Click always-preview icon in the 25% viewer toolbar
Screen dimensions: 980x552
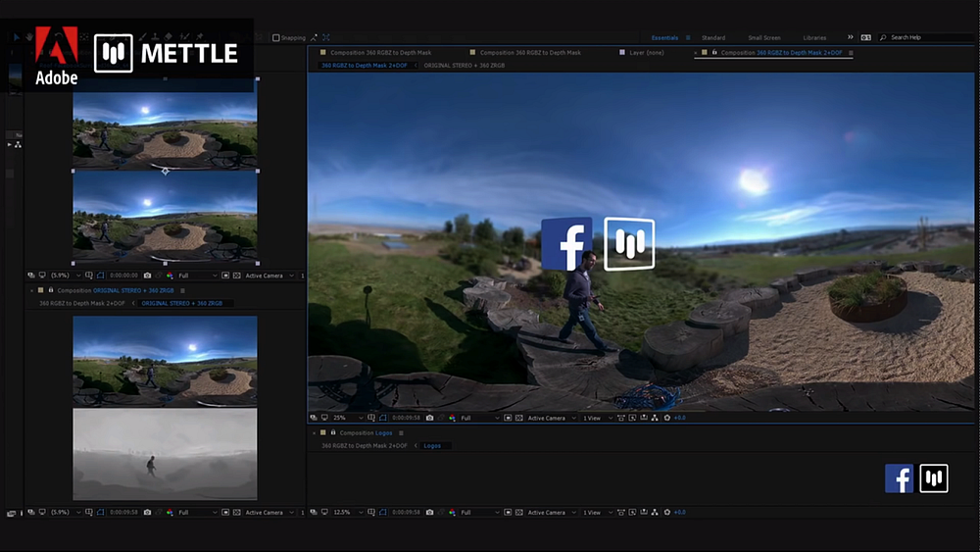click(x=314, y=418)
